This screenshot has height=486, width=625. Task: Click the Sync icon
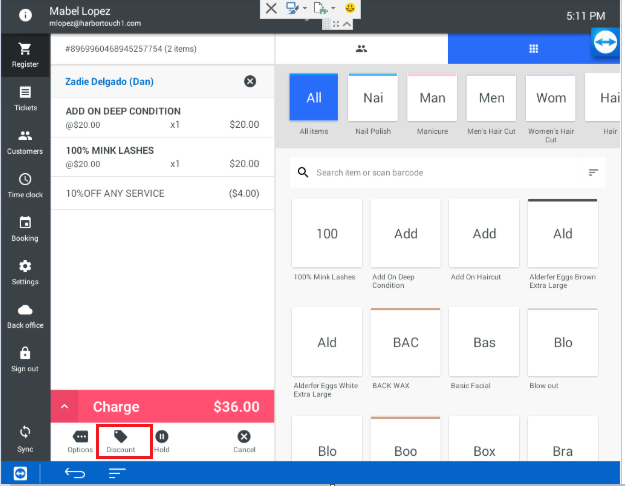click(x=25, y=437)
